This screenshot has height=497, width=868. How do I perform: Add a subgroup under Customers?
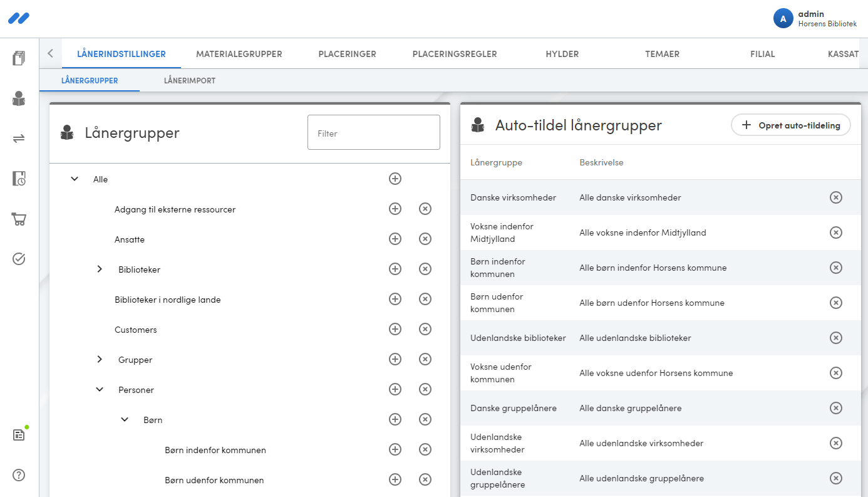[395, 329]
